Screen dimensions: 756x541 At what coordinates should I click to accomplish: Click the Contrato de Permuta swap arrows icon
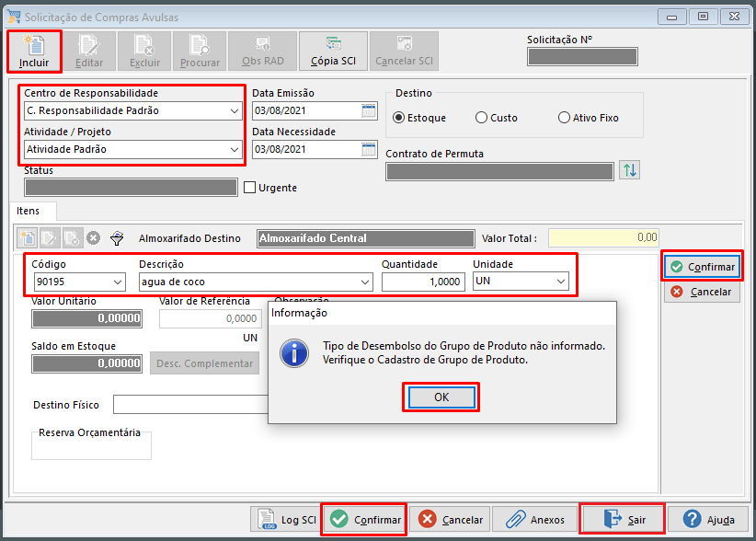pyautogui.click(x=630, y=171)
